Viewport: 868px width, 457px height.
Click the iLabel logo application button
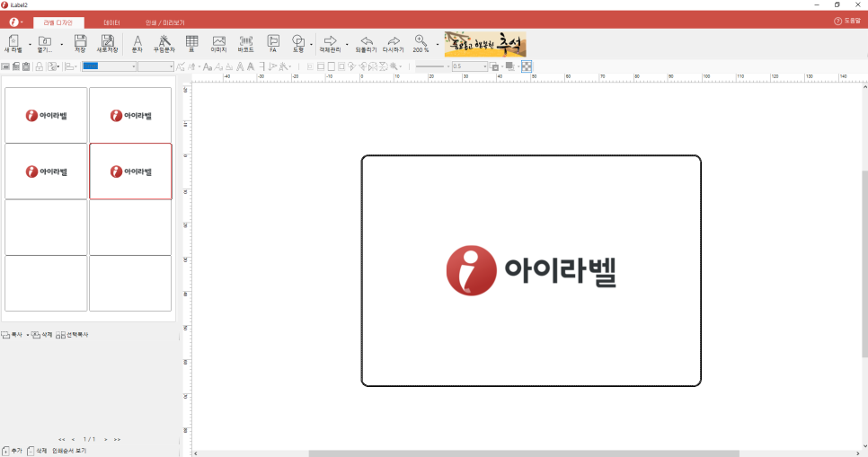coord(13,22)
